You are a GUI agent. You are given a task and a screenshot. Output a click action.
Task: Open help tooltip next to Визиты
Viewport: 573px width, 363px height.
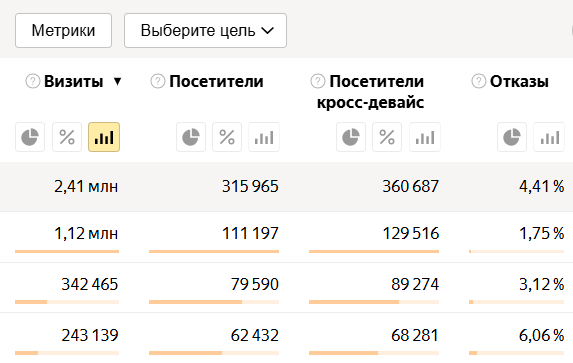point(33,81)
